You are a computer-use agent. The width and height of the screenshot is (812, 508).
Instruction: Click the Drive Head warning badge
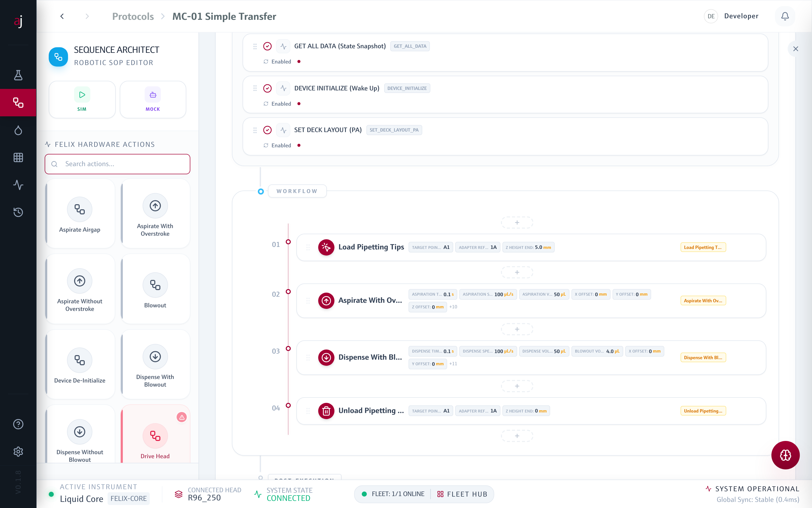181,417
